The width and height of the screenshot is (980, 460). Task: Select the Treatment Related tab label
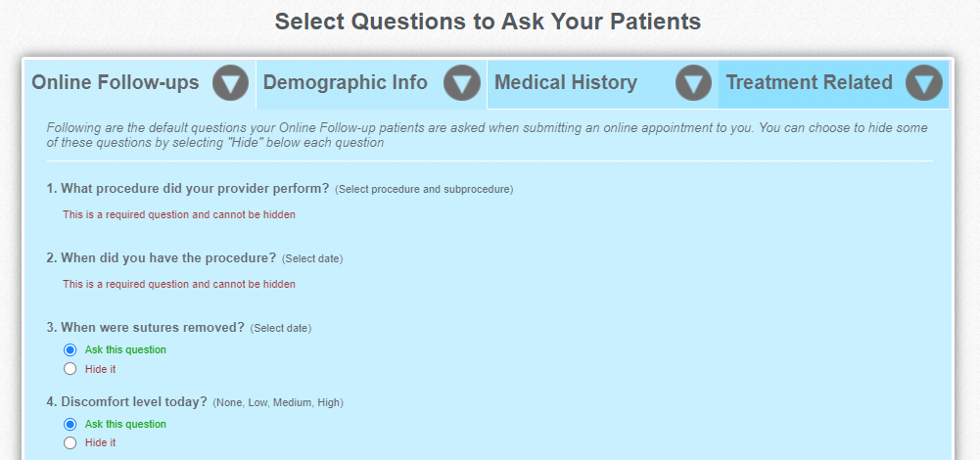[809, 82]
